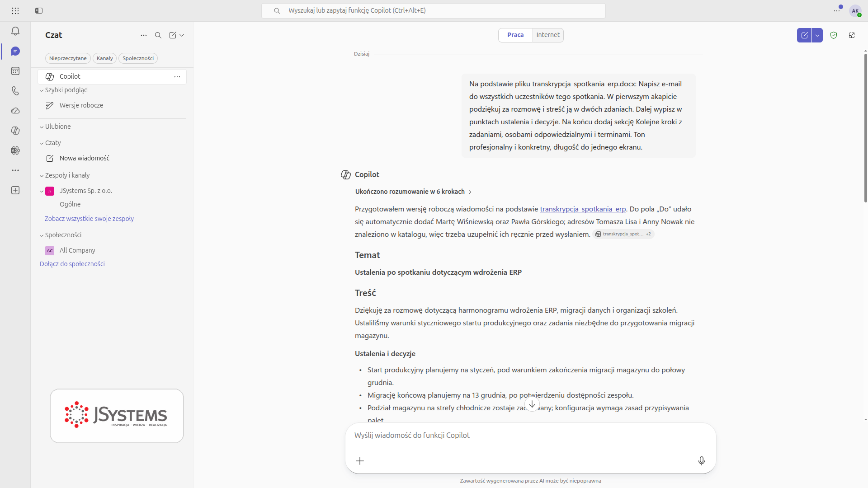Filter chats by Nieprzeczytane
The height and width of the screenshot is (488, 868).
(68, 58)
